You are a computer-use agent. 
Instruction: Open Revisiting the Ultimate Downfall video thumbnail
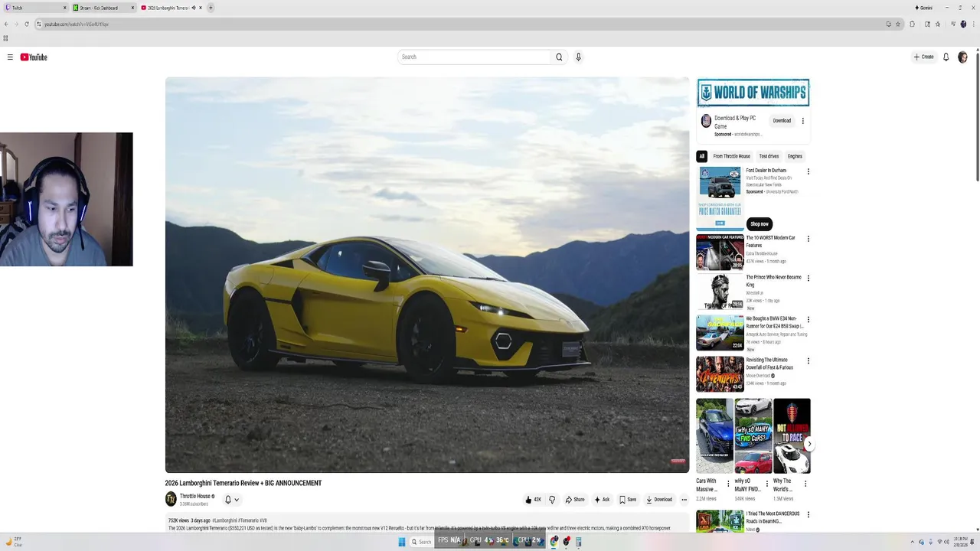click(720, 374)
